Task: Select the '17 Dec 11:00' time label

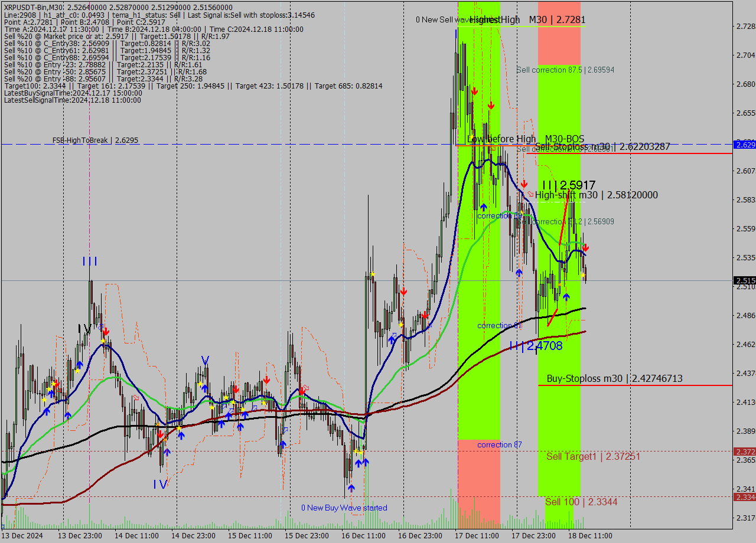Action: [x=477, y=536]
